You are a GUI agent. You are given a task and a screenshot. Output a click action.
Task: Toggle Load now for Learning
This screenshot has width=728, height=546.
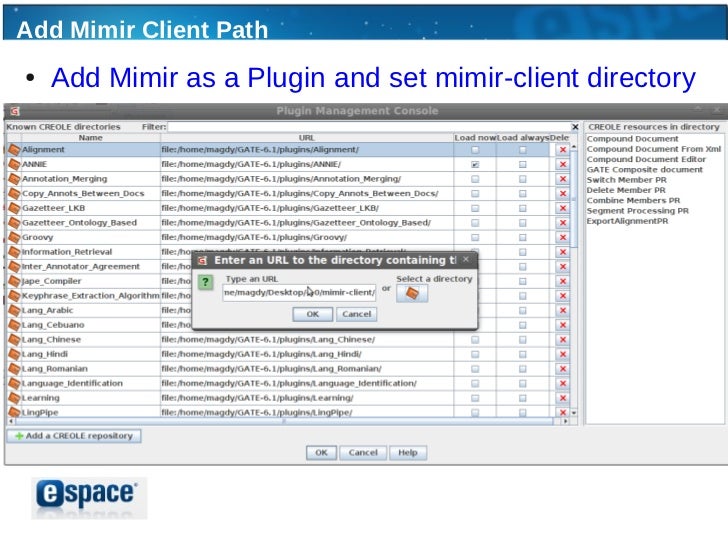[475, 398]
